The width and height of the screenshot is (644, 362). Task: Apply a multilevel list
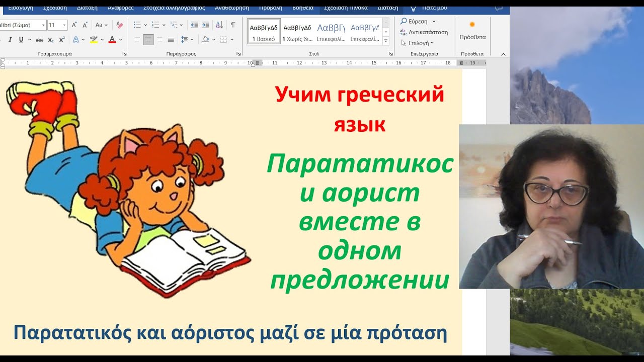(174, 25)
